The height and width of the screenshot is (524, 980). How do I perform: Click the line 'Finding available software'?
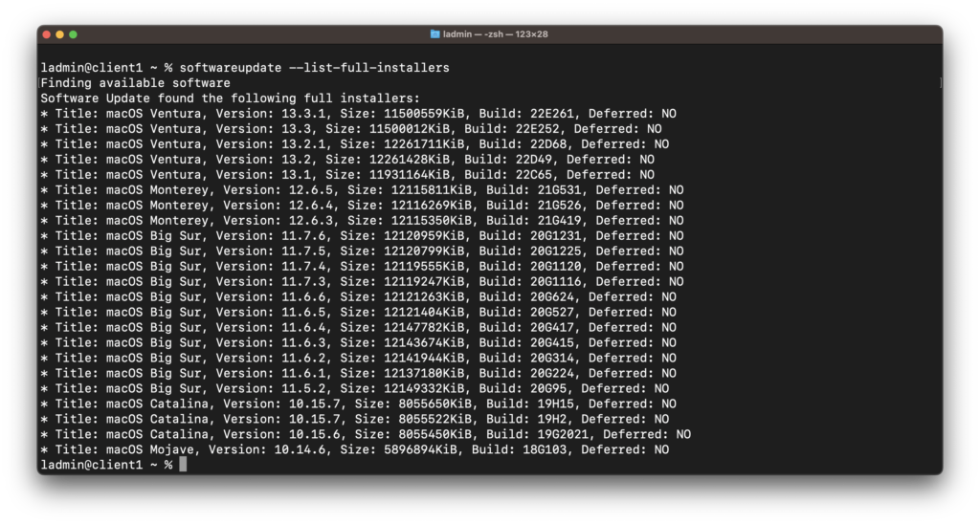click(x=136, y=83)
